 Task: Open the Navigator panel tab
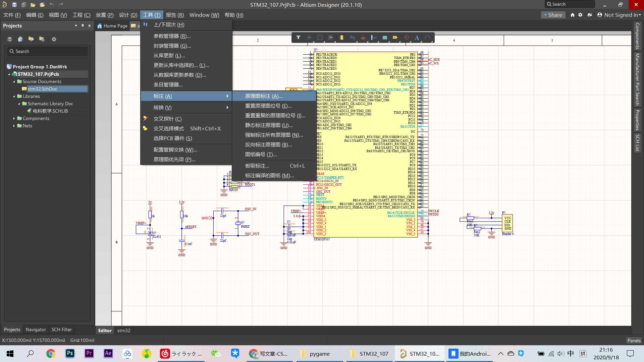pos(35,329)
